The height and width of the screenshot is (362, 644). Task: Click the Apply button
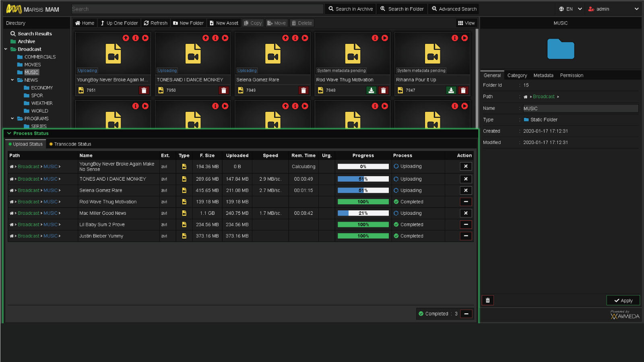[x=623, y=300]
